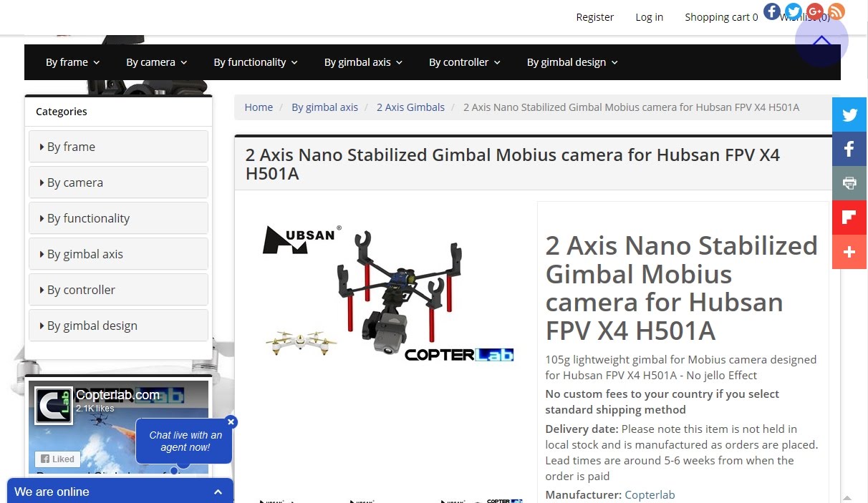Open By gimbal design navigation dropdown

click(572, 62)
